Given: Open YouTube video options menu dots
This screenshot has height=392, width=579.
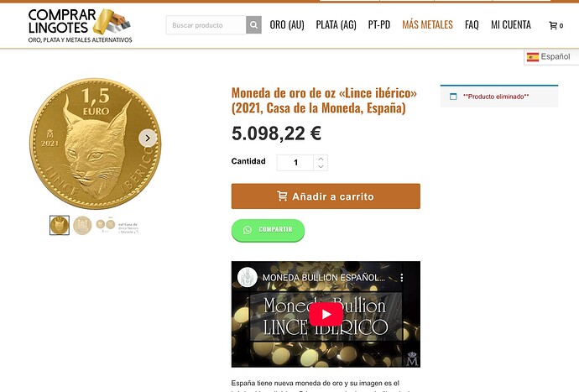Looking at the screenshot, I should pyautogui.click(x=402, y=278).
